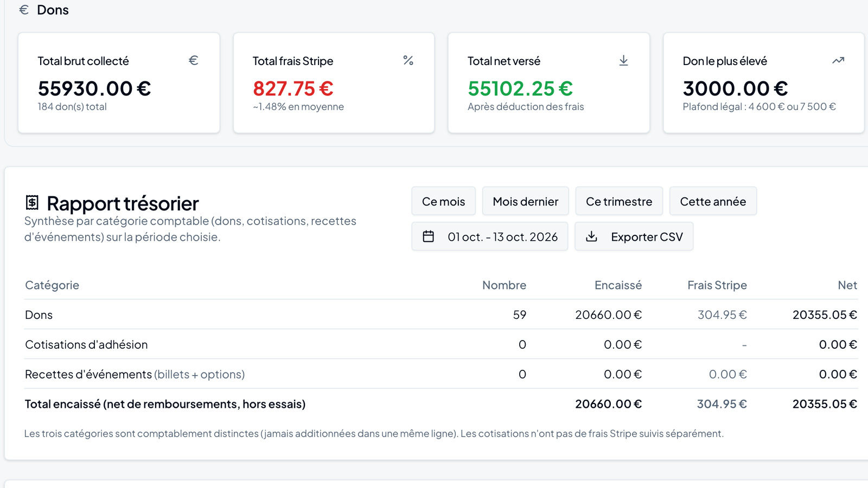Click calendar icon in the date range picker
The image size is (868, 488).
(x=429, y=236)
